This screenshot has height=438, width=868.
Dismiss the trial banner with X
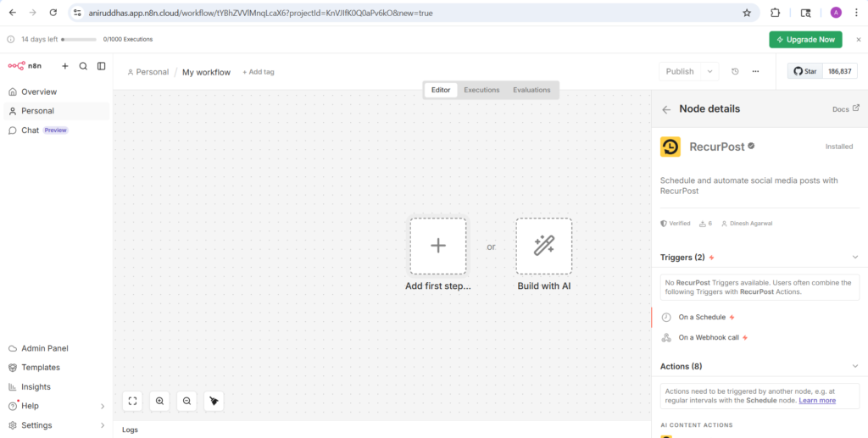(859, 39)
